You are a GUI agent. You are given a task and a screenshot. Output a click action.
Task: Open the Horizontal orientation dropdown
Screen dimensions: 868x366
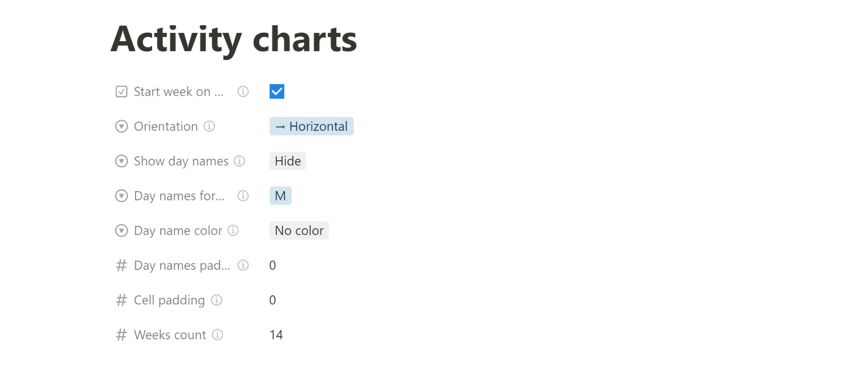[311, 126]
